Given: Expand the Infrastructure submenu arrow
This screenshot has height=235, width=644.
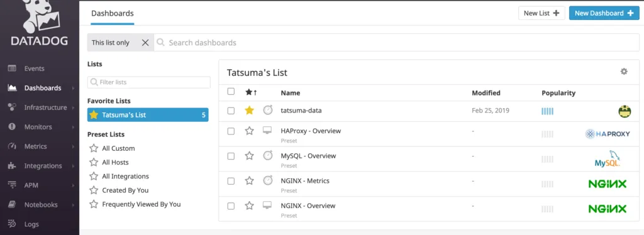Looking at the screenshot, I should (x=73, y=107).
